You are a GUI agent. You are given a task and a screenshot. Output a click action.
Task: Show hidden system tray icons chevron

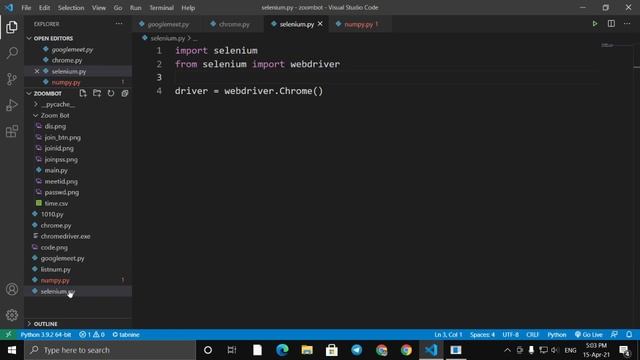click(x=507, y=350)
